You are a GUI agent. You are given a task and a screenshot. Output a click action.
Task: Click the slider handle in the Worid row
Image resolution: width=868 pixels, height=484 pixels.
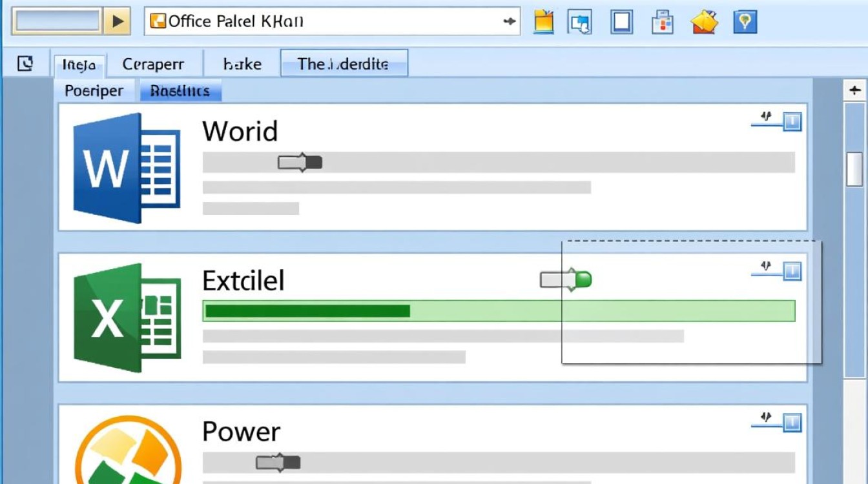pos(300,163)
